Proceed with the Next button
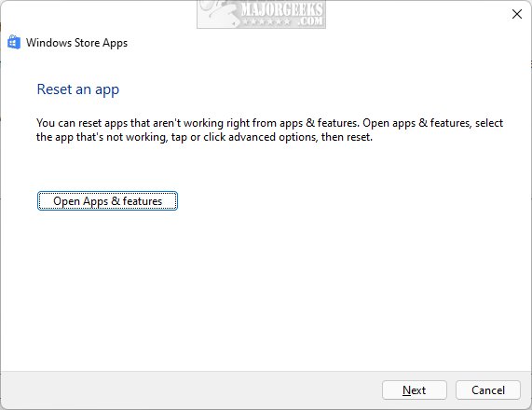The image size is (532, 410). pyautogui.click(x=415, y=390)
